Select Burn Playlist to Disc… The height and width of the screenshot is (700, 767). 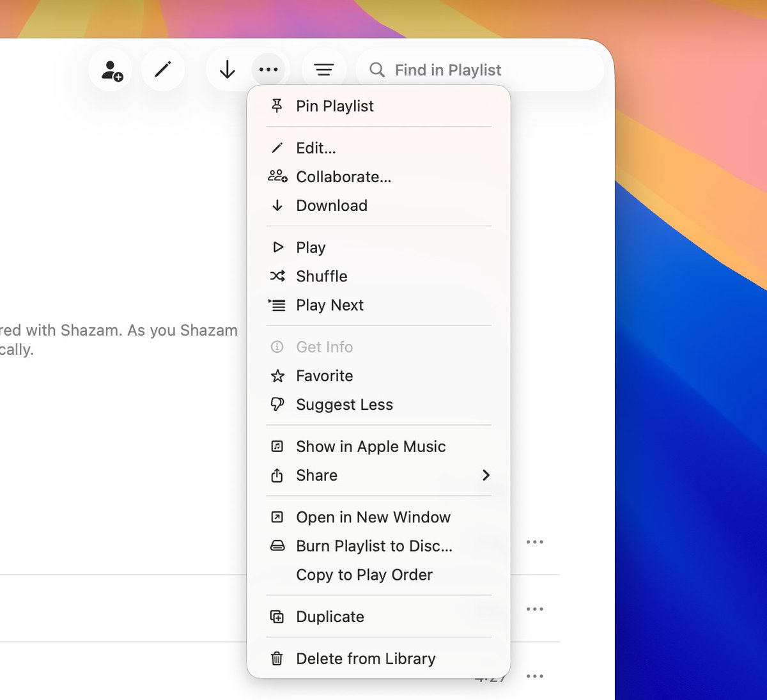pos(378,546)
